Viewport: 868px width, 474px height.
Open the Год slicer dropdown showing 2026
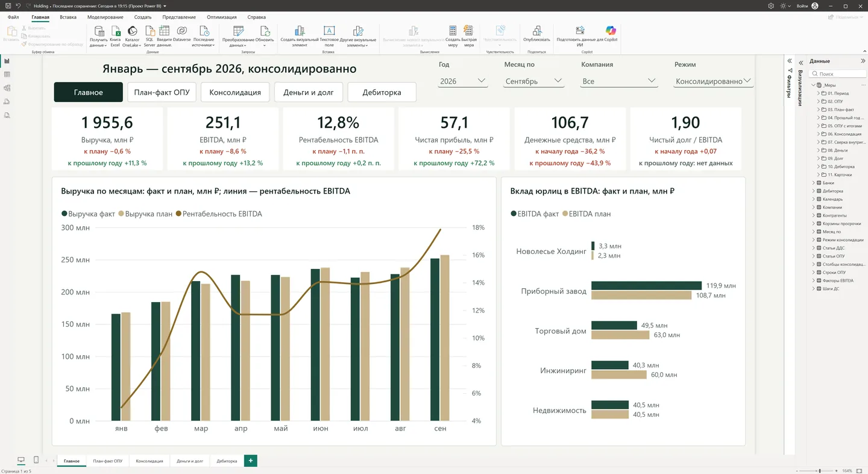(463, 81)
